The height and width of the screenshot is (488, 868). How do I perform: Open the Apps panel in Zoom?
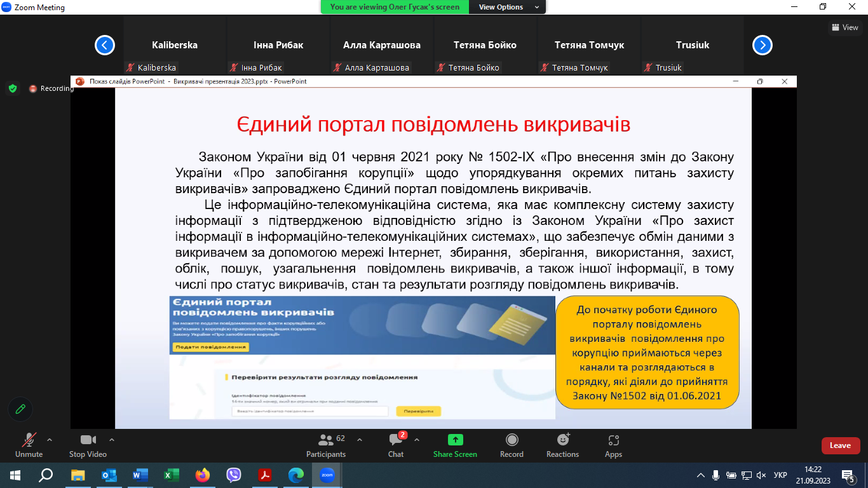(x=613, y=445)
